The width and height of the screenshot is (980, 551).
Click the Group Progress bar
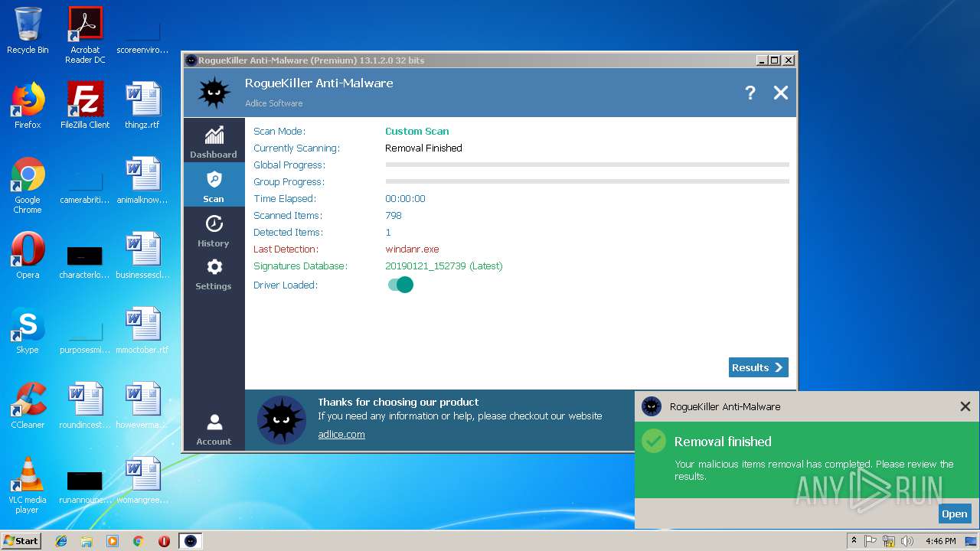point(587,181)
